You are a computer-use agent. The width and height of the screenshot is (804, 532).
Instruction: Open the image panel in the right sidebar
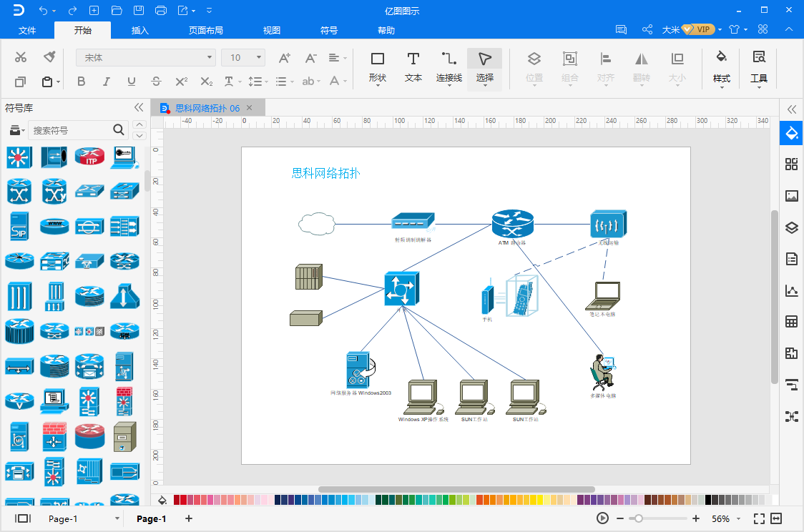pyautogui.click(x=792, y=196)
